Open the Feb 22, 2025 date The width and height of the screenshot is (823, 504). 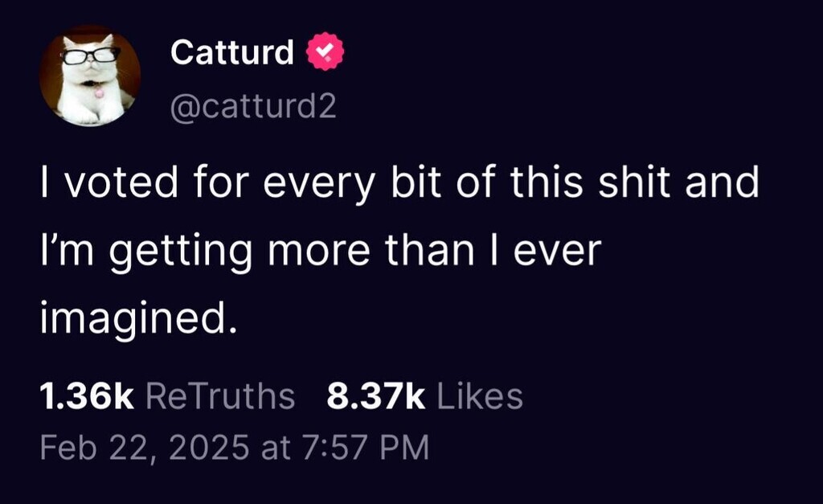(x=145, y=447)
